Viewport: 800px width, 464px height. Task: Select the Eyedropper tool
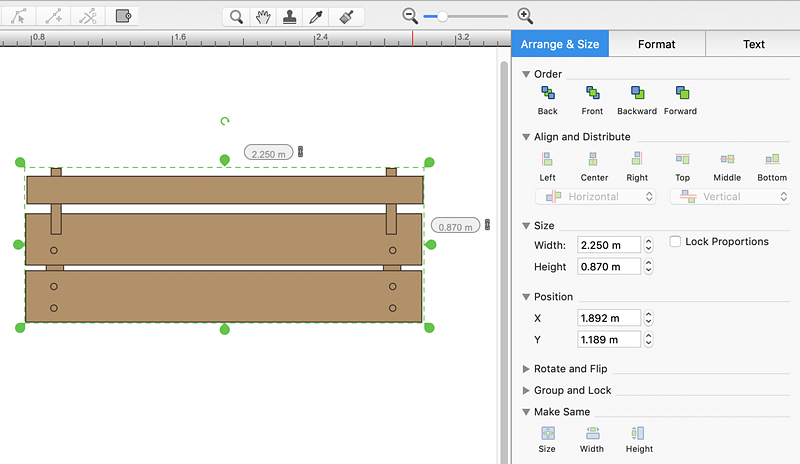pyautogui.click(x=317, y=17)
